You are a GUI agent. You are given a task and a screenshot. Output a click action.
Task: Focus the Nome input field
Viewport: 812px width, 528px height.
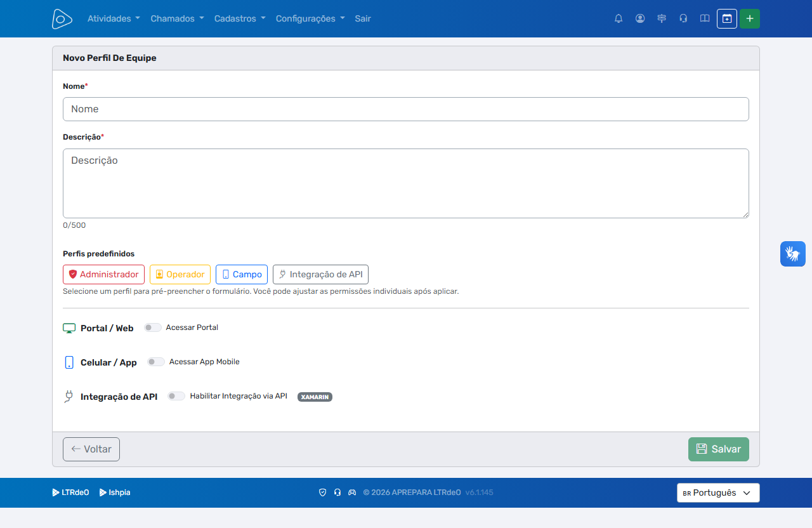pos(406,109)
